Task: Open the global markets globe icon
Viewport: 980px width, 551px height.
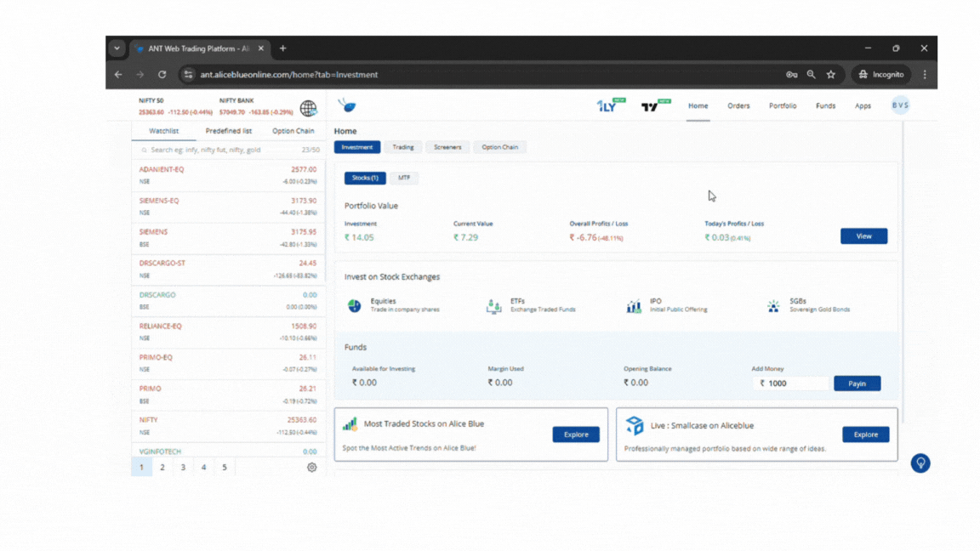Action: (x=308, y=108)
